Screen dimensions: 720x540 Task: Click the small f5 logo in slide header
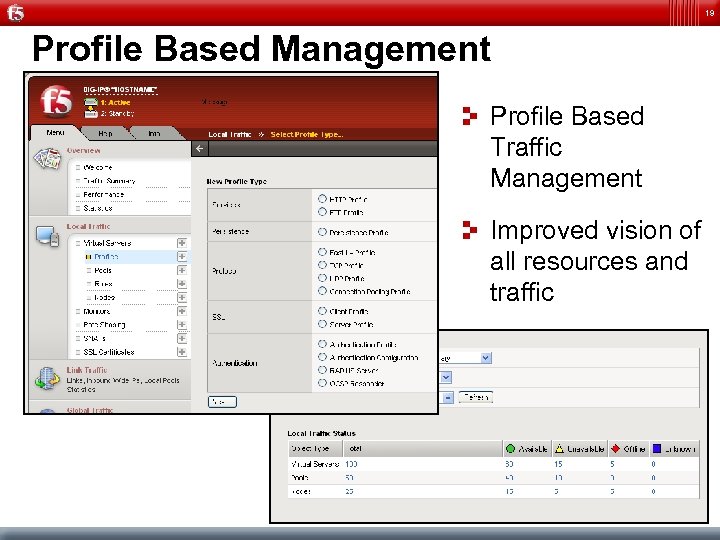[x=15, y=12]
